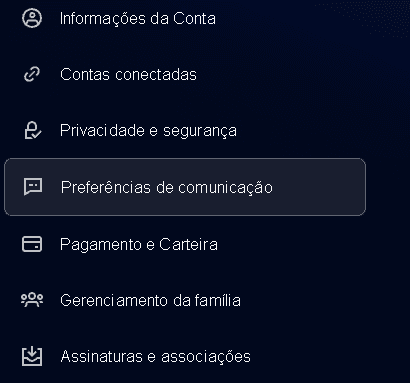The height and width of the screenshot is (383, 410).
Task: Go to Privacidade e segurança label
Action: (x=148, y=131)
